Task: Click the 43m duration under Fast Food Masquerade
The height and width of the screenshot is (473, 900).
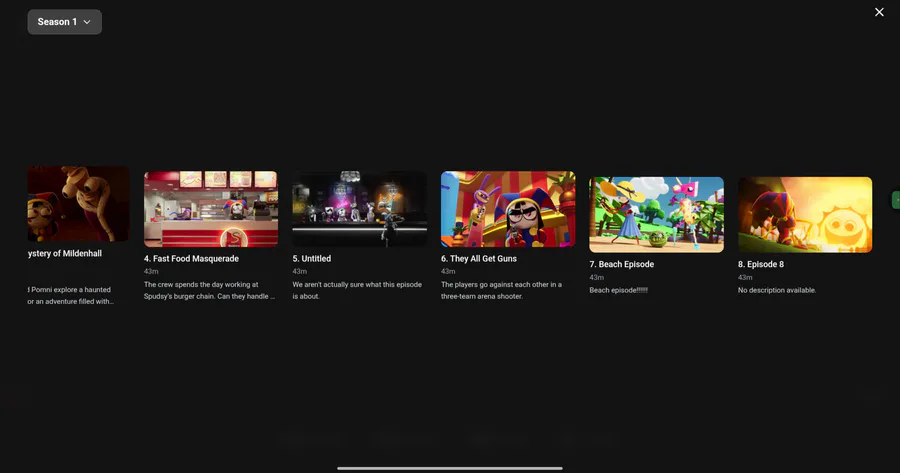Action: coord(151,272)
